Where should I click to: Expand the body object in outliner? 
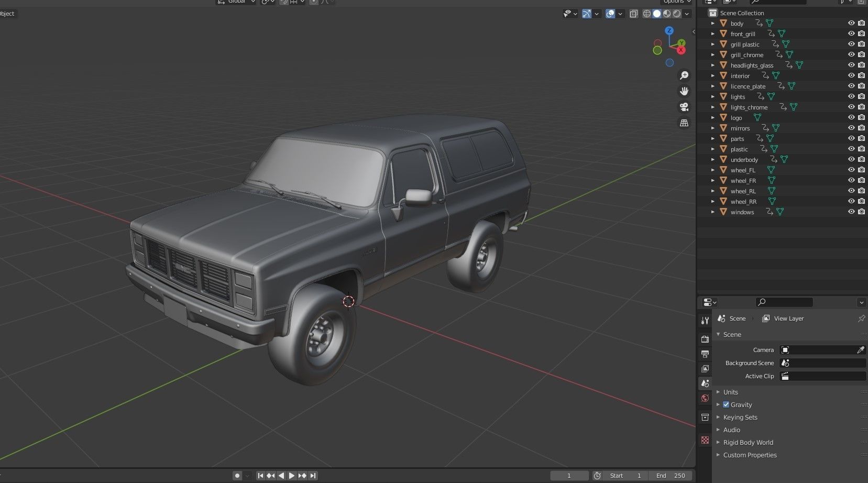(712, 23)
